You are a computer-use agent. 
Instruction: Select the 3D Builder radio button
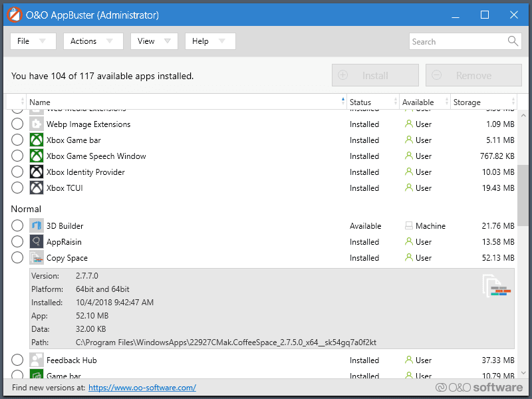click(17, 225)
